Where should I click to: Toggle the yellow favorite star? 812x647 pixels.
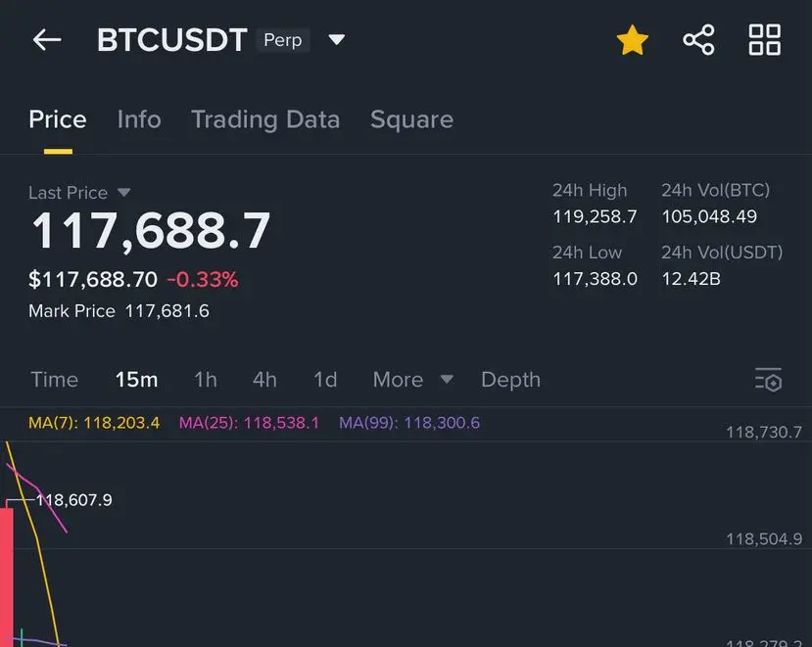(x=633, y=40)
